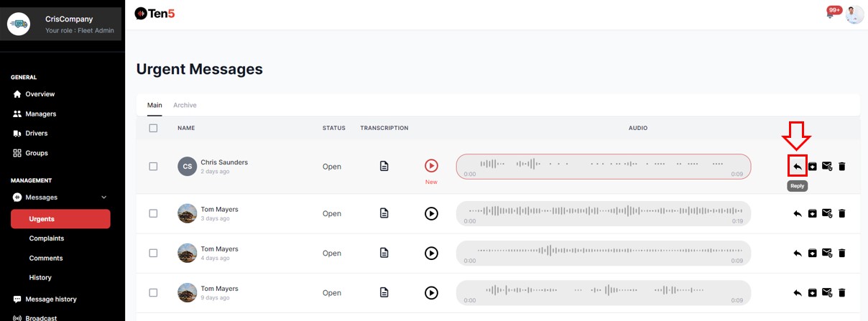868x321 pixels.
Task: Go to the Drivers page
Action: (36, 134)
